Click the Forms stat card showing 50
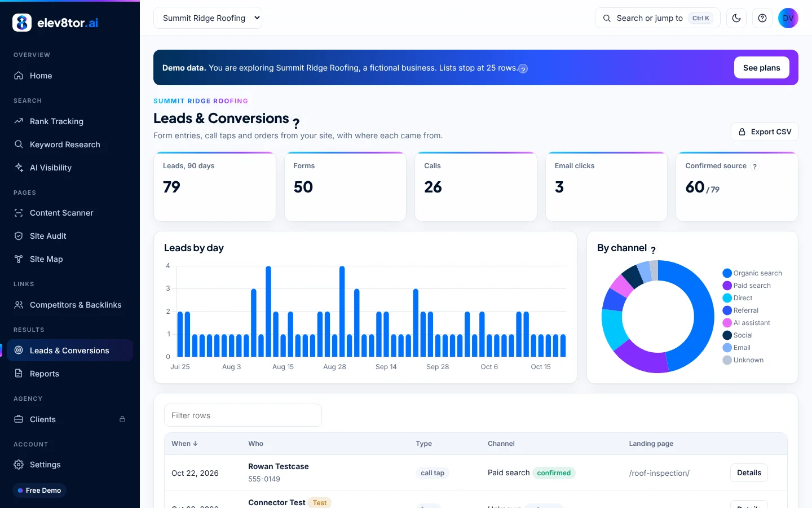Viewport: 812px width, 508px height. point(345,187)
